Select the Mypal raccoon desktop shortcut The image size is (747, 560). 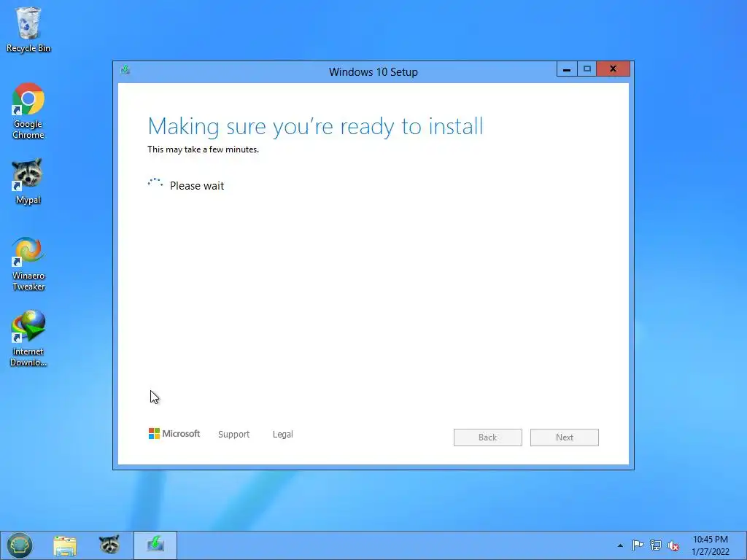28,182
